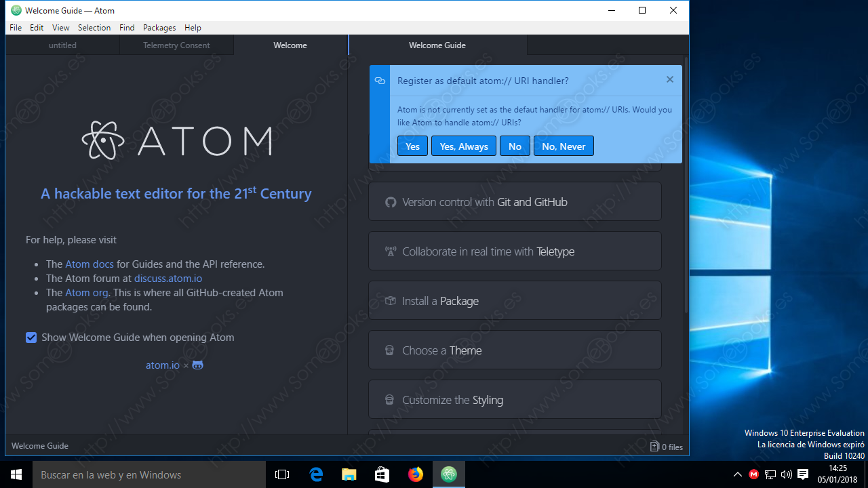Click the Yes, Always button
The image size is (868, 488).
pyautogui.click(x=464, y=146)
